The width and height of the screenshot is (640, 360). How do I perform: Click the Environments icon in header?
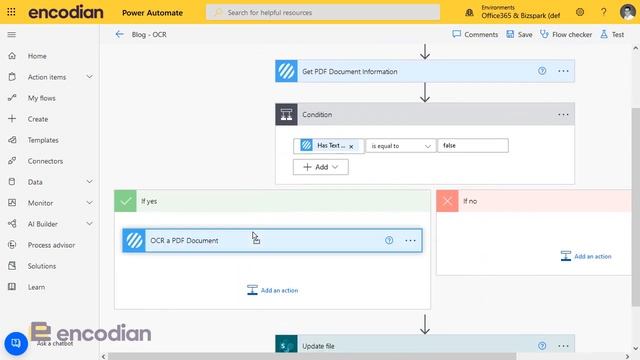pyautogui.click(x=469, y=12)
